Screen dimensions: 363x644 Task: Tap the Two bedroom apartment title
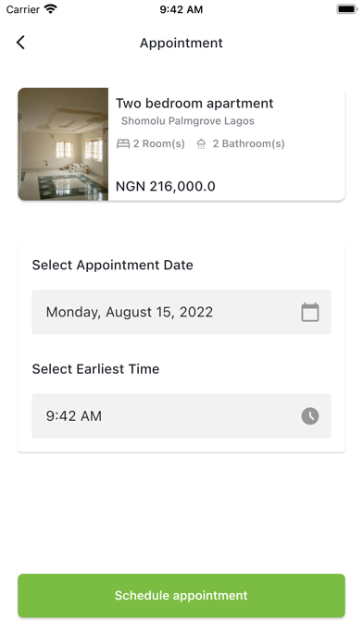(x=194, y=103)
